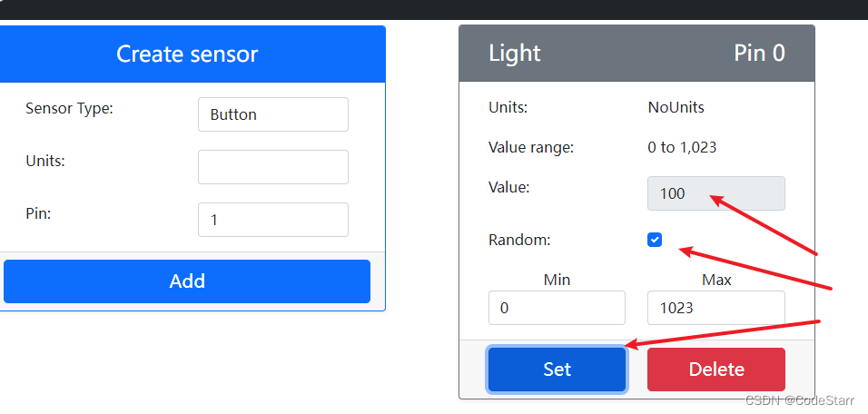This screenshot has width=868, height=414.
Task: Click the Sensor Type: label
Action: click(69, 108)
